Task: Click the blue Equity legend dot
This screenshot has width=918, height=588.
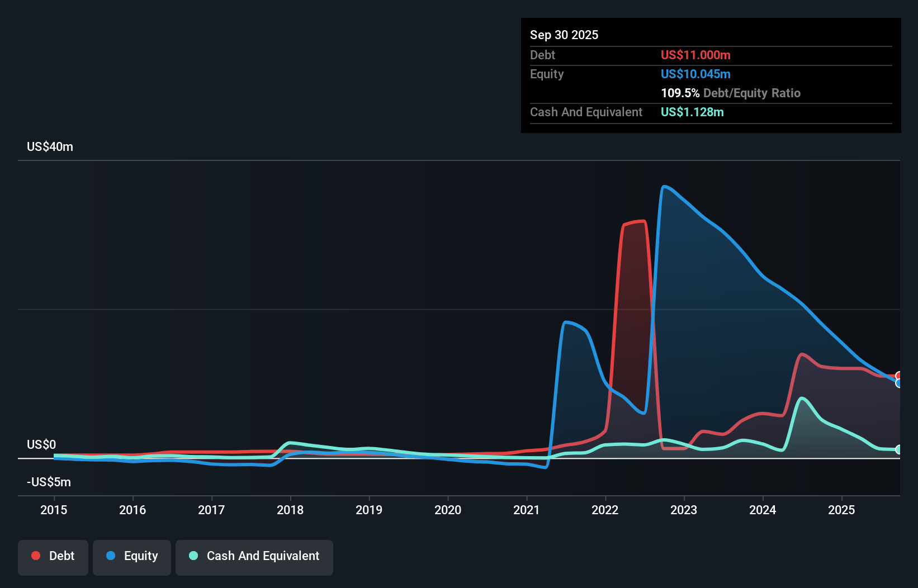Action: click(111, 556)
